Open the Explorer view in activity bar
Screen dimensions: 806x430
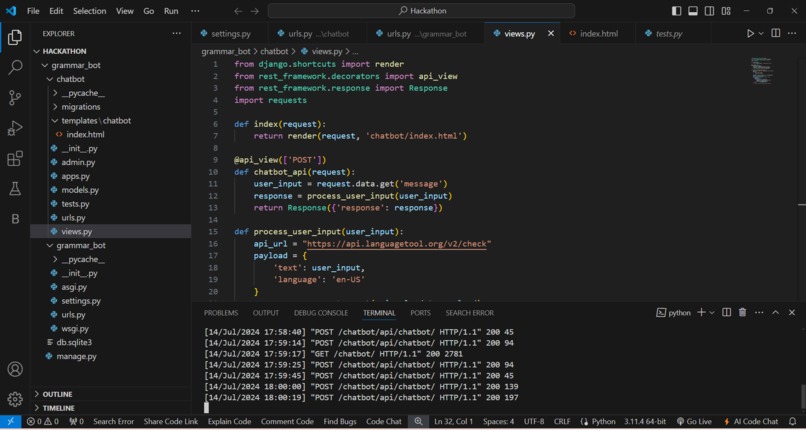coord(15,37)
